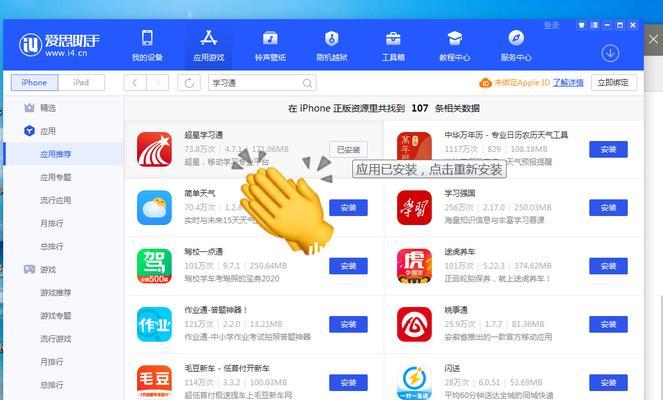Viewport: 663px width, 400px height.
Task: Click 驾校一点通 app icon
Action: (x=154, y=266)
